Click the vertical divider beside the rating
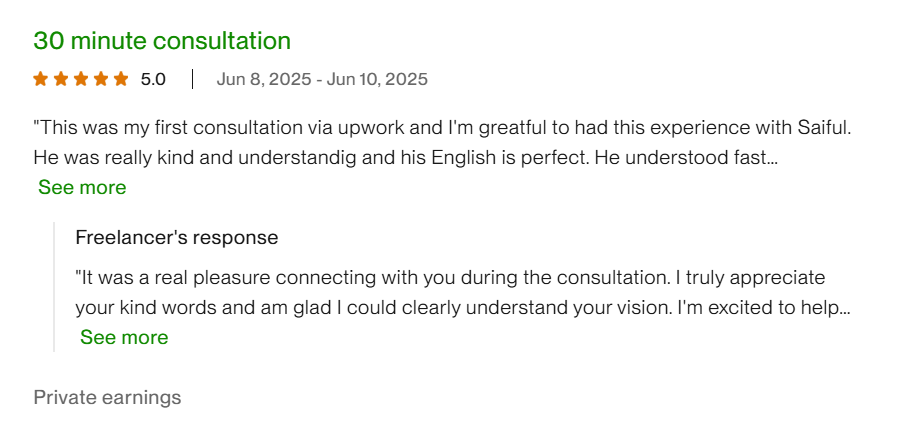This screenshot has height=429, width=897. [192, 79]
